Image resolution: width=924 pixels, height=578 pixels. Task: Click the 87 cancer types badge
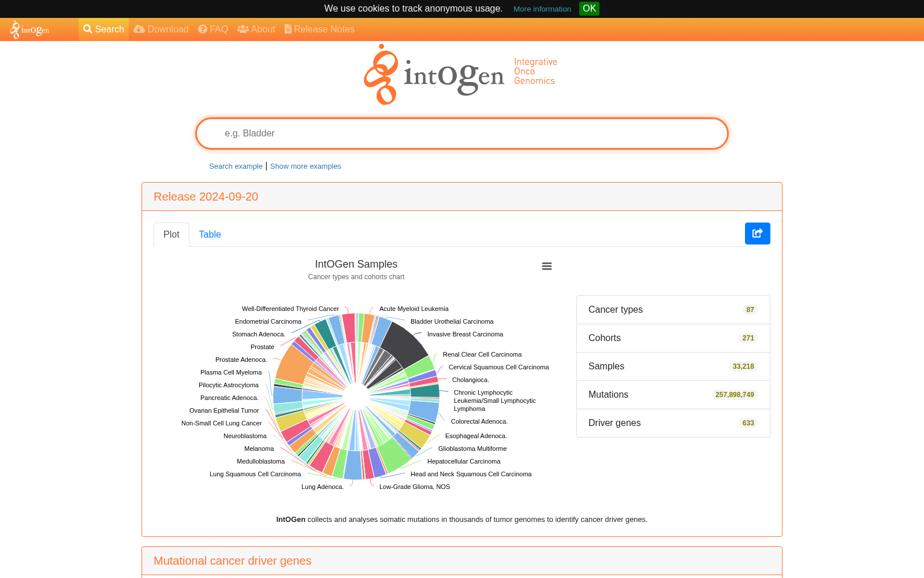pos(750,310)
